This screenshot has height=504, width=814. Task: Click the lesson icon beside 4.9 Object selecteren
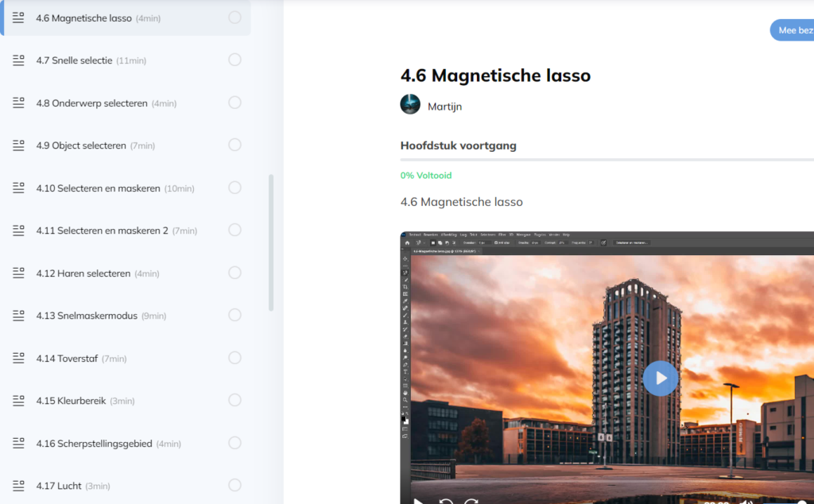click(19, 145)
